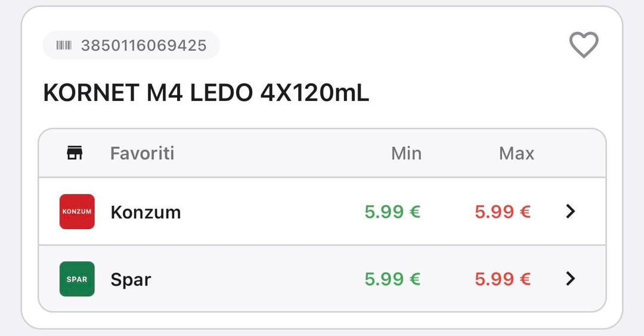Click Spar's red maximum price
Image resolution: width=644 pixels, height=336 pixels.
coord(503,279)
